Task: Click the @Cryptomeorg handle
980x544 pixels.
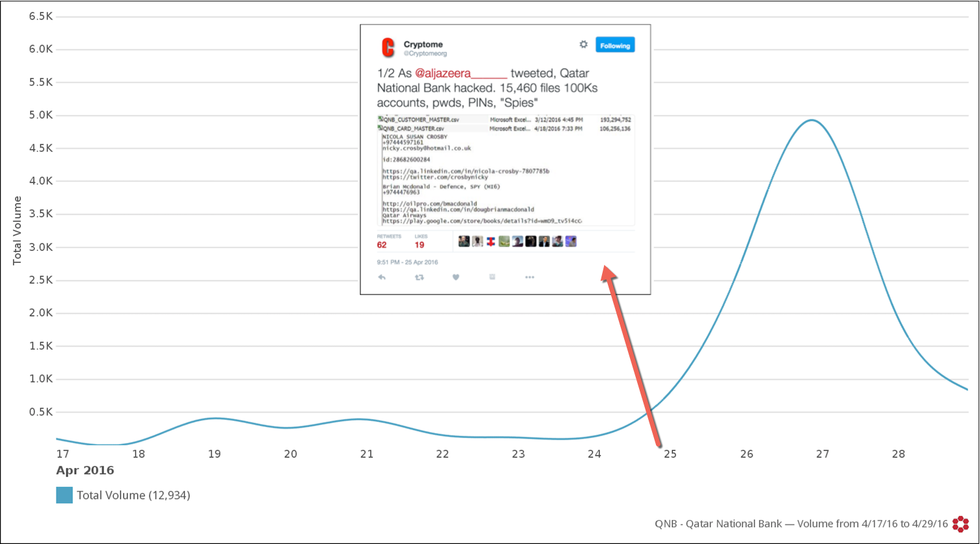Action: [x=425, y=53]
